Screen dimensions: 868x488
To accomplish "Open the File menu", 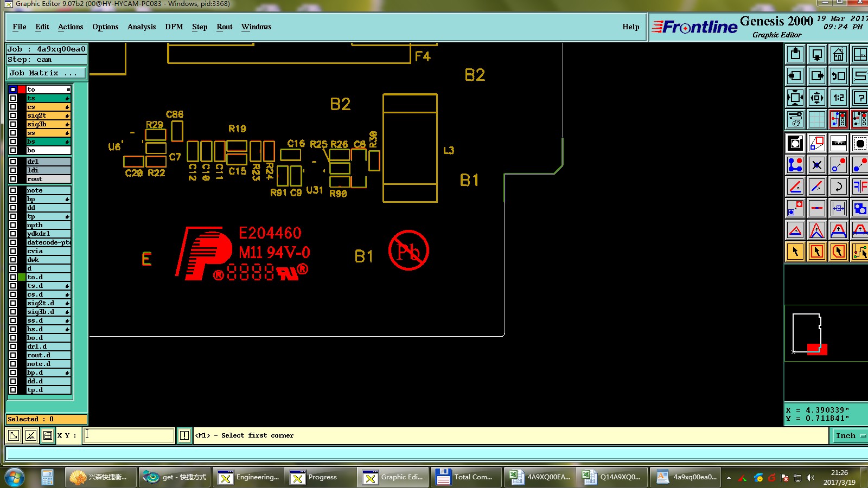I will tap(20, 27).
